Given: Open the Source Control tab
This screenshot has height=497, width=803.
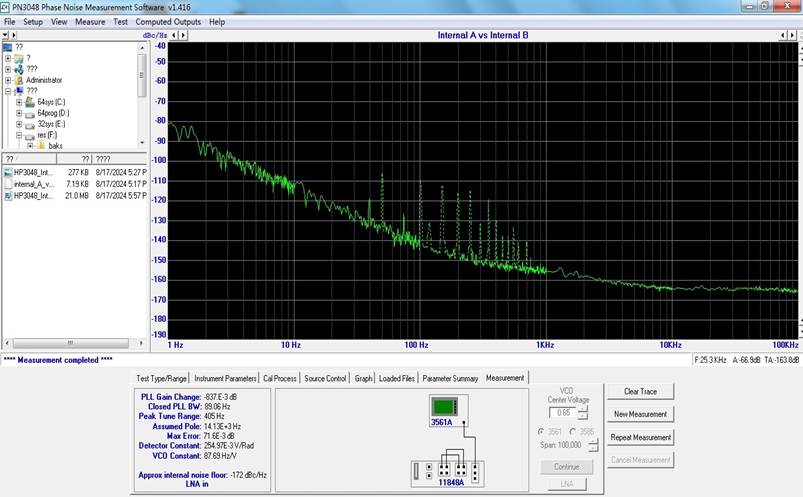Looking at the screenshot, I should point(325,378).
